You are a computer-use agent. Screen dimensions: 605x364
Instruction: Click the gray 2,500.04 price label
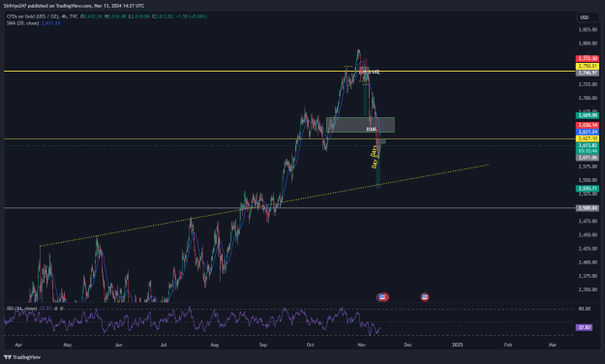[x=588, y=208]
